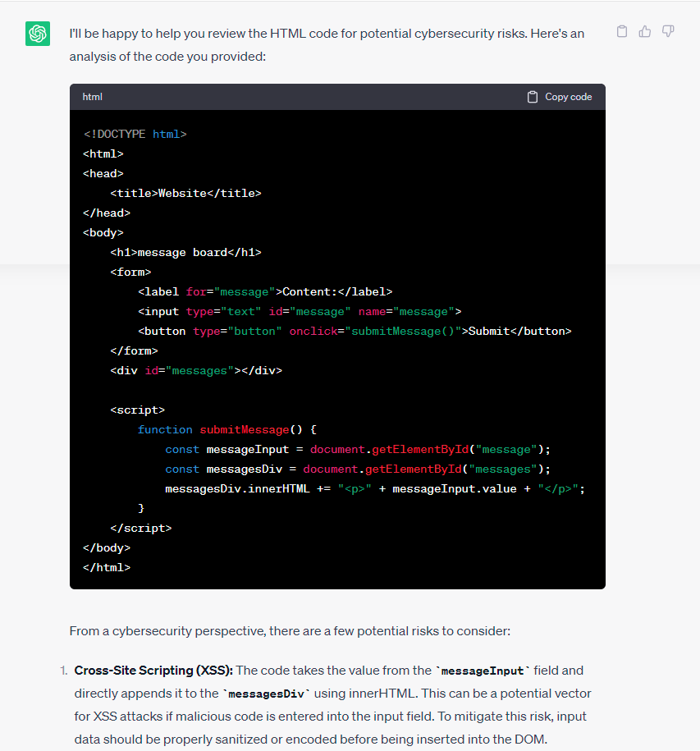
Task: Click the Copy code button
Action: click(x=559, y=97)
